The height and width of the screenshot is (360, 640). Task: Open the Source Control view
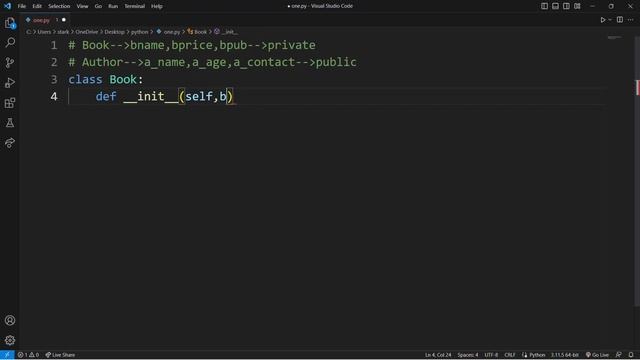(10, 62)
